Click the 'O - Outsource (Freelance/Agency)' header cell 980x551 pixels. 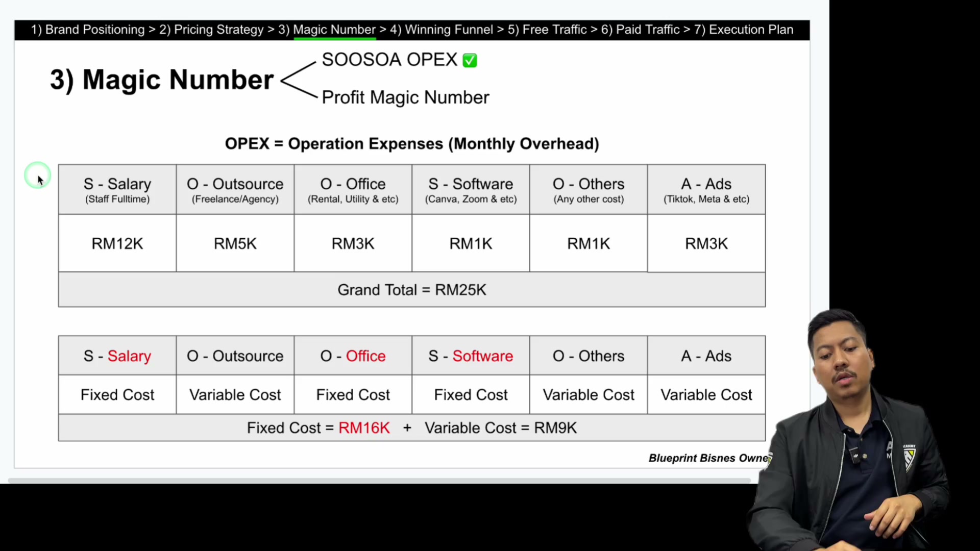pyautogui.click(x=235, y=190)
